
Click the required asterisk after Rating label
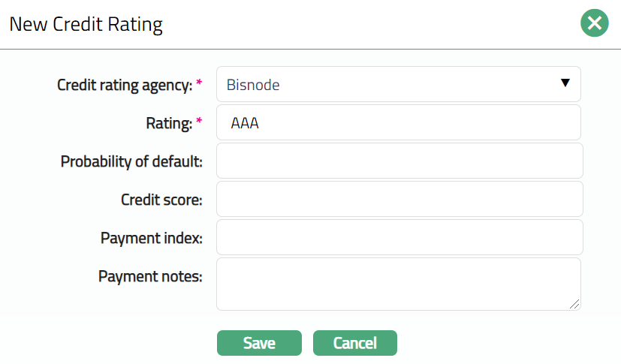click(x=199, y=122)
